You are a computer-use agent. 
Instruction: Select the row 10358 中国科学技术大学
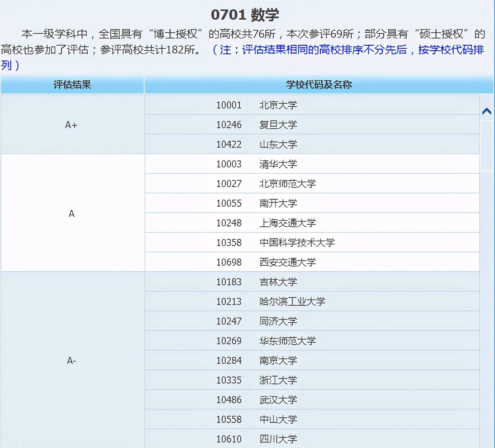coord(312,242)
